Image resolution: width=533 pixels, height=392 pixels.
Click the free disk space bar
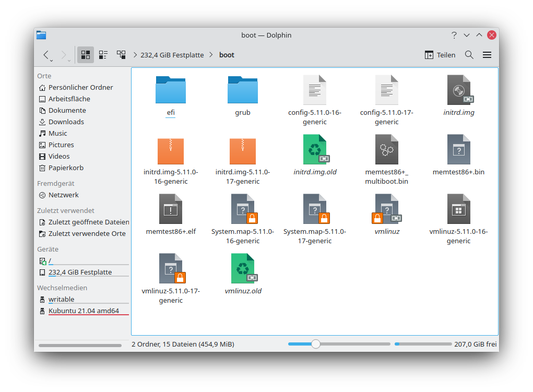click(423, 344)
